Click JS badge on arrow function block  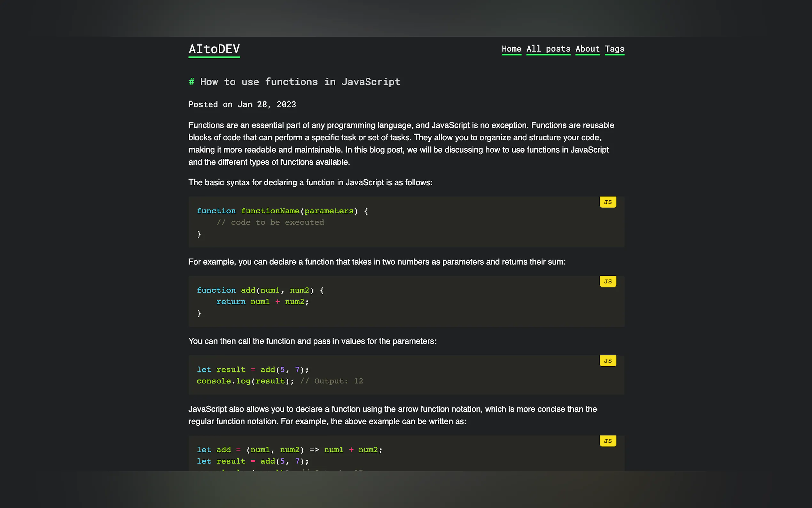click(x=608, y=441)
